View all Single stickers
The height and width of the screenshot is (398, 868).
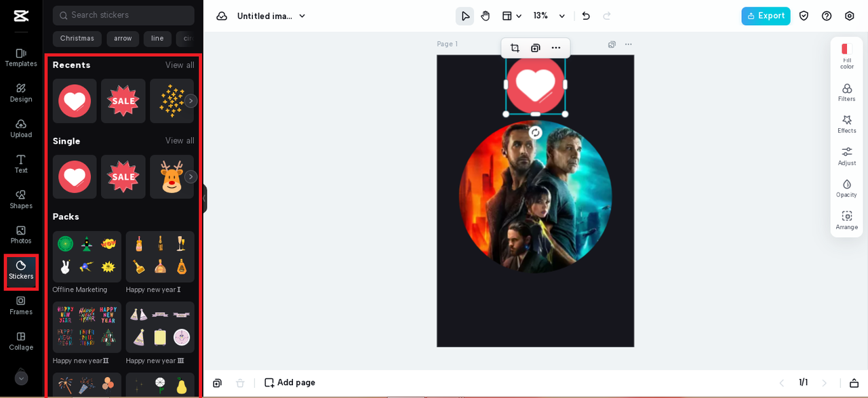click(x=180, y=141)
